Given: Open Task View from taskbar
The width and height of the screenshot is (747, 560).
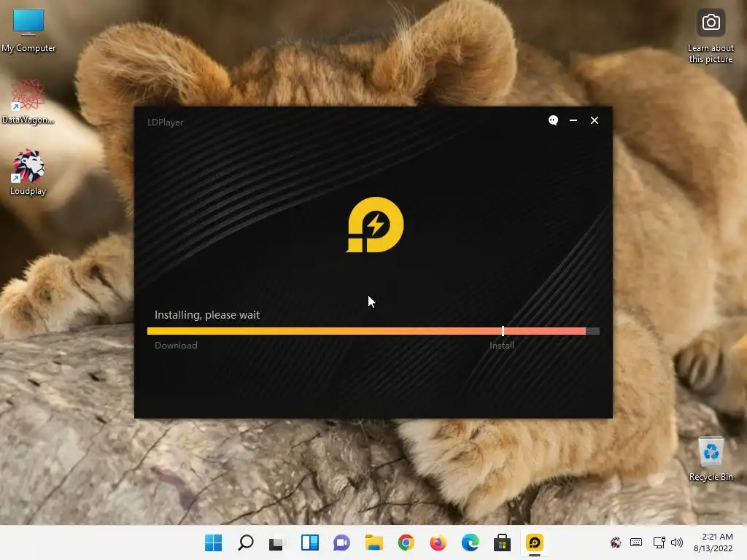Looking at the screenshot, I should tap(276, 542).
